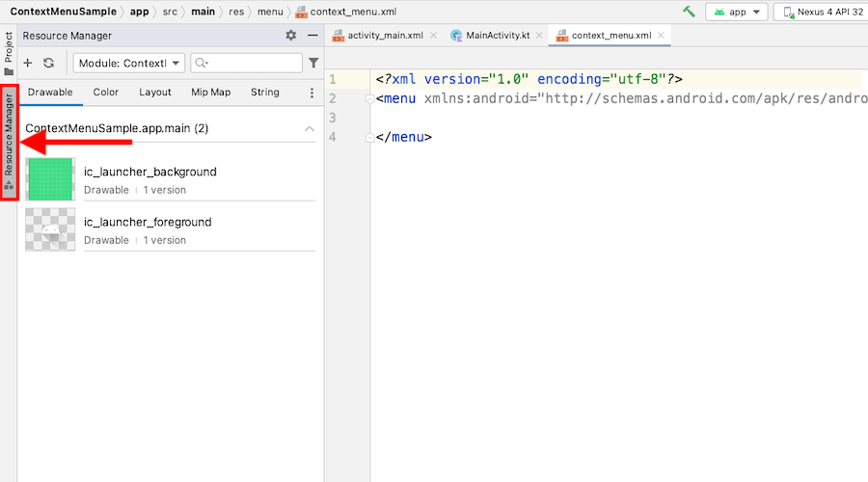Click the Add resources plus icon
Image resolution: width=868 pixels, height=482 pixels.
tap(28, 63)
